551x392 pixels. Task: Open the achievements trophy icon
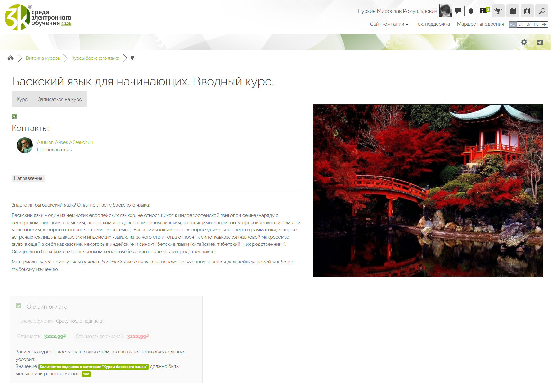coord(498,11)
